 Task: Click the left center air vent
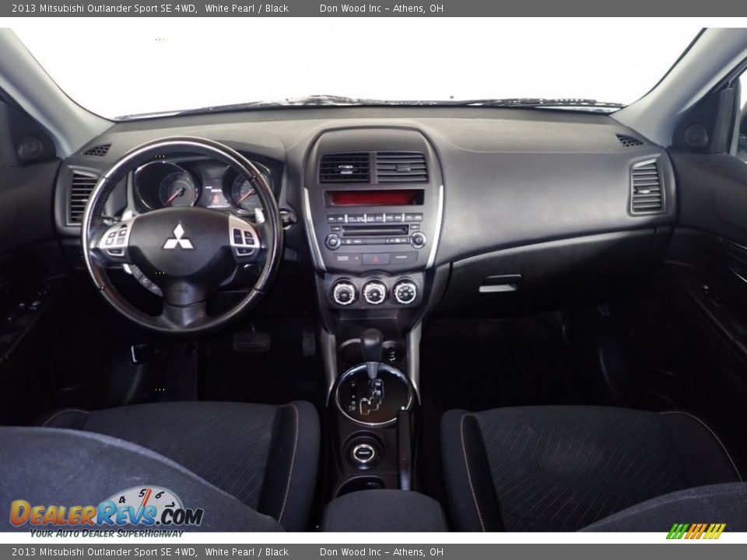344,168
